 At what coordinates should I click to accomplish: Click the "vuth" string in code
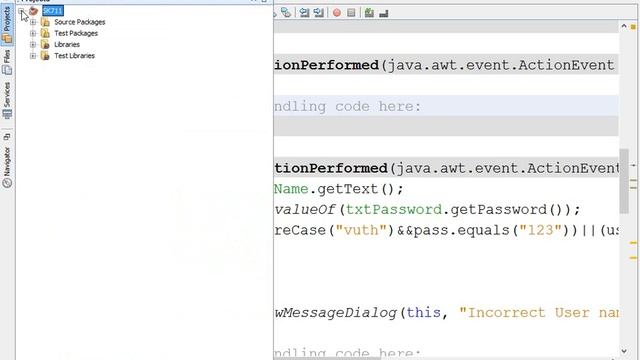pos(361,231)
